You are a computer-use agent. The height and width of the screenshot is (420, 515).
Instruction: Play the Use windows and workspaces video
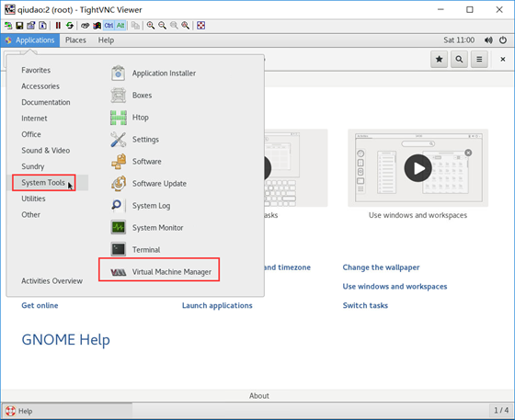coord(418,168)
